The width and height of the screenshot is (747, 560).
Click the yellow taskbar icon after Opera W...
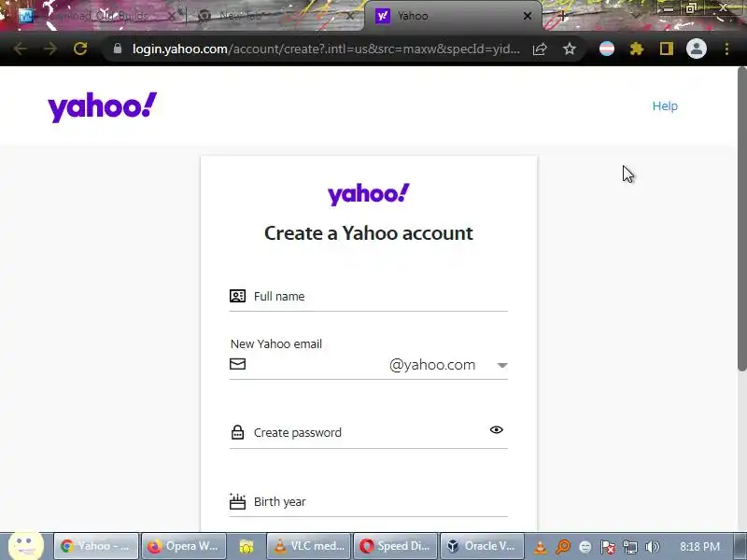click(247, 546)
